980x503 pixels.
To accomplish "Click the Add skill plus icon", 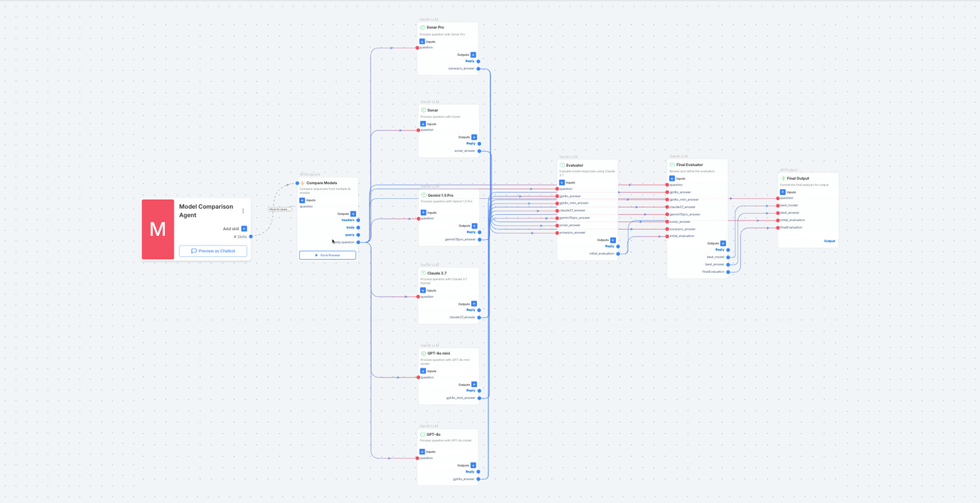I will click(244, 229).
